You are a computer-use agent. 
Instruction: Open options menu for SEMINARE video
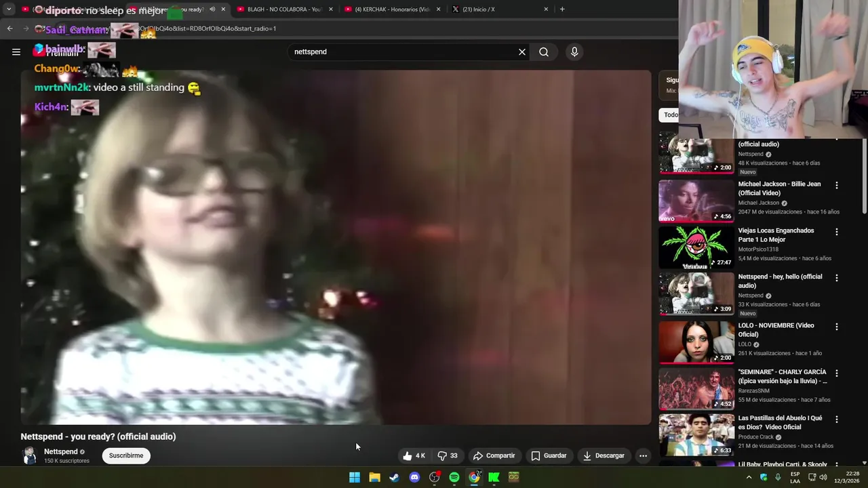836,373
